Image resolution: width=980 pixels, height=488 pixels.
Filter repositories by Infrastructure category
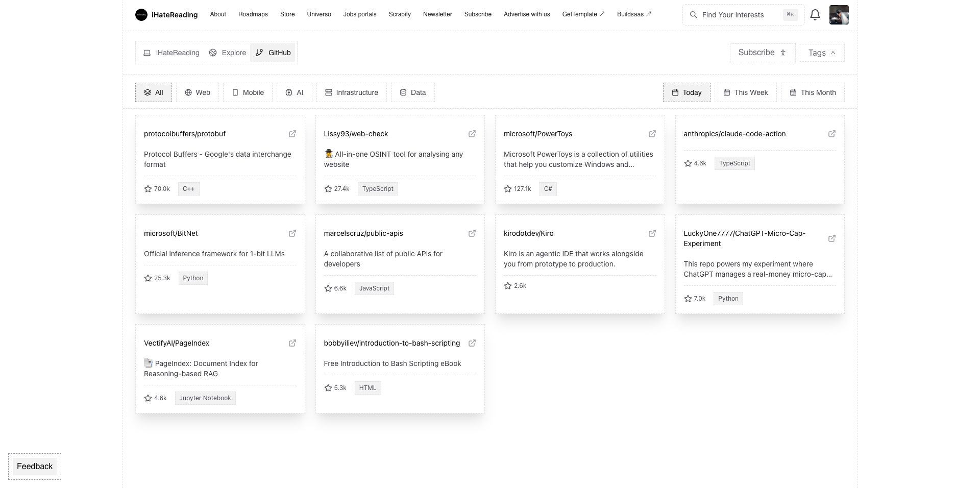click(352, 92)
